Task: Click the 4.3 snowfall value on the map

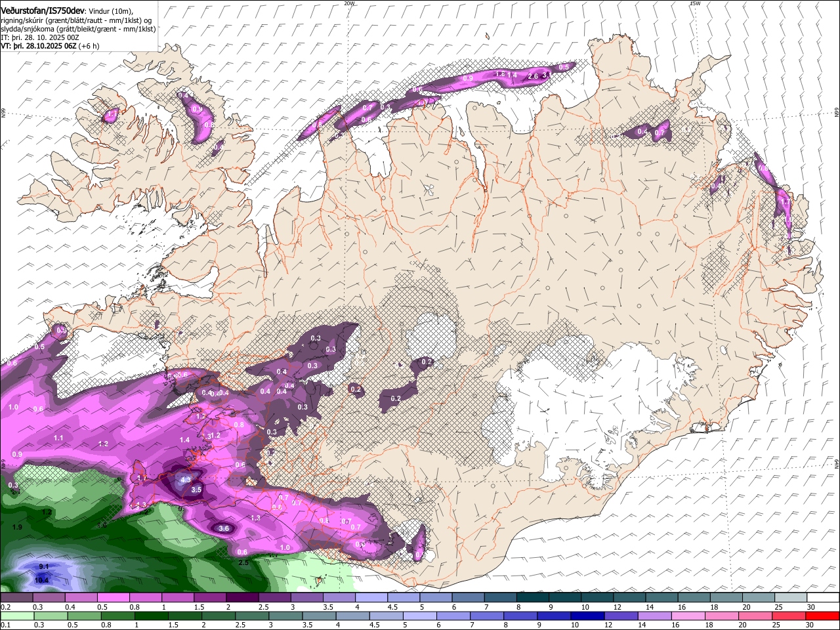Action: click(x=186, y=480)
